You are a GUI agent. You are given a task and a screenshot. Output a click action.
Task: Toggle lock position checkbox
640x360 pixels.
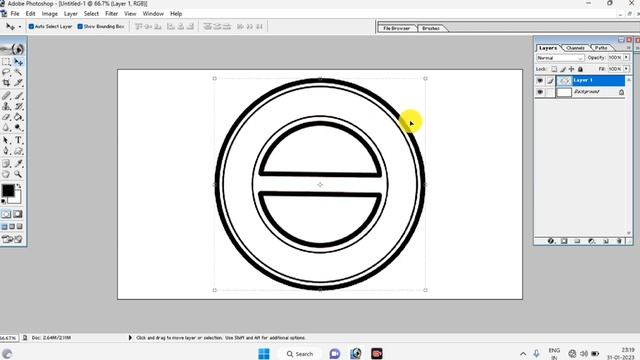coord(571,69)
